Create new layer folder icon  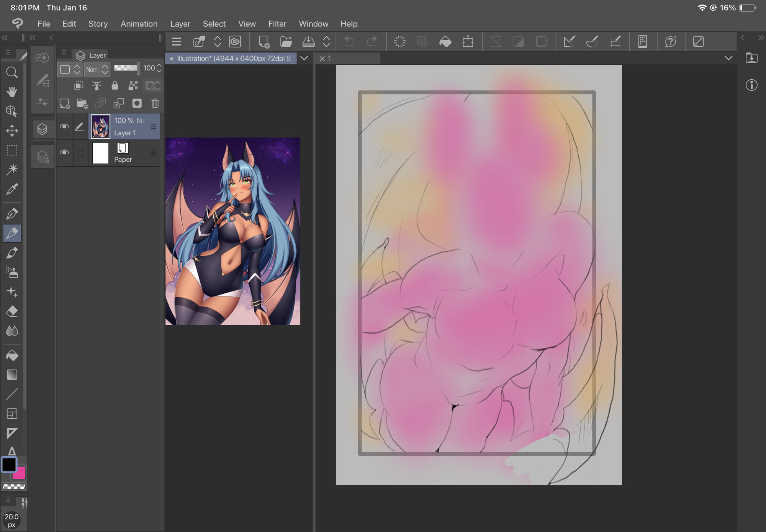point(82,103)
